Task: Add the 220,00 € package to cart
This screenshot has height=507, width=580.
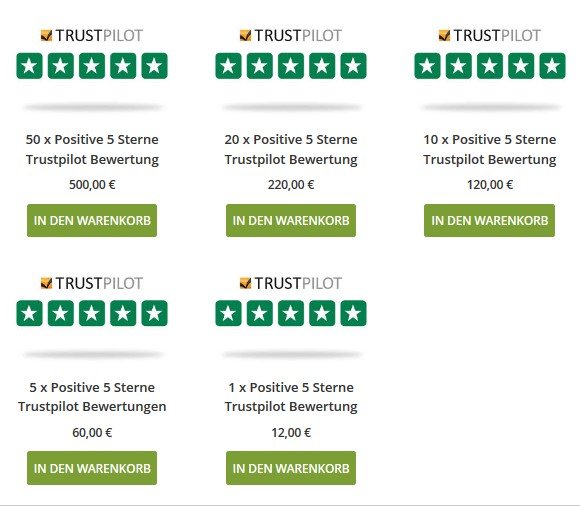Action: 291,220
